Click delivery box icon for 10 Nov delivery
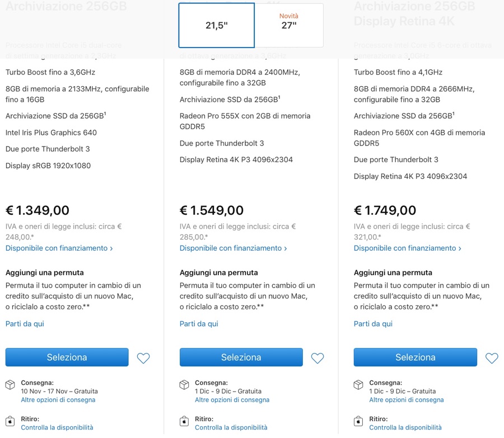 pyautogui.click(x=10, y=385)
